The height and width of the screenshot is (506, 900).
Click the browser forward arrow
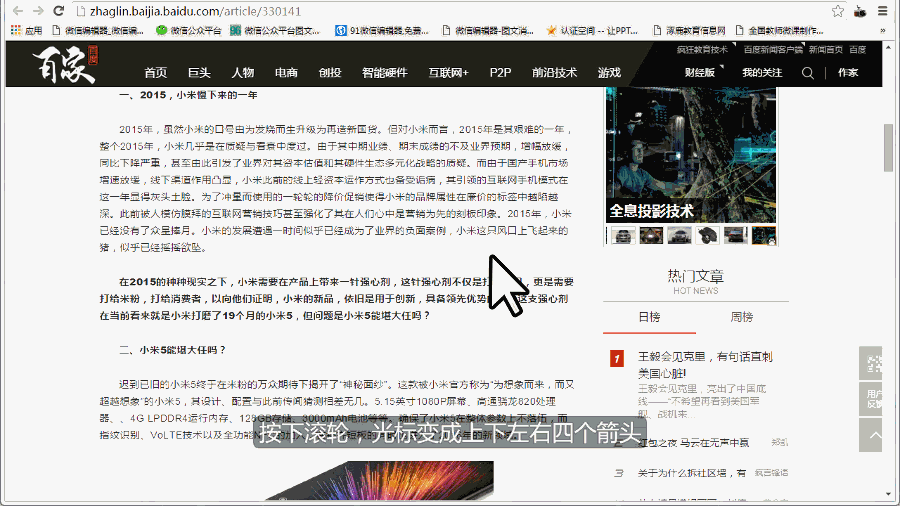(38, 11)
